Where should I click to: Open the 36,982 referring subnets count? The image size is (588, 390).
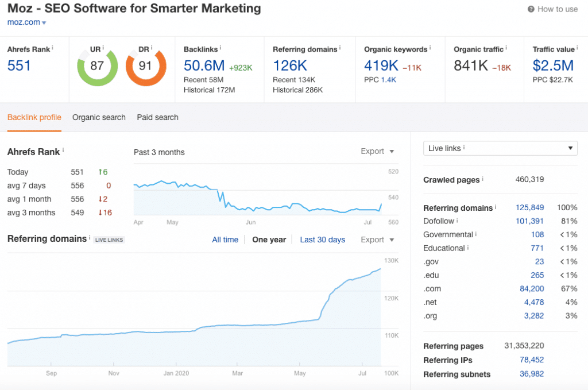point(532,374)
